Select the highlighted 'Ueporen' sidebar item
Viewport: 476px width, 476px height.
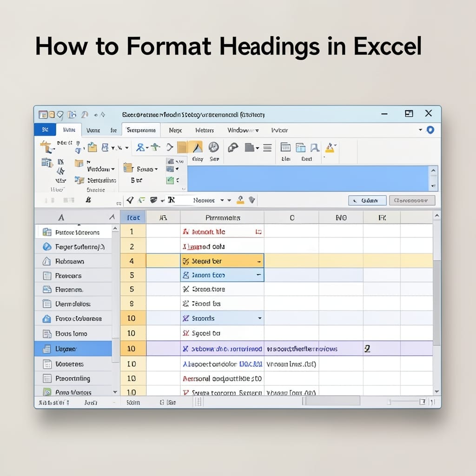(73, 349)
